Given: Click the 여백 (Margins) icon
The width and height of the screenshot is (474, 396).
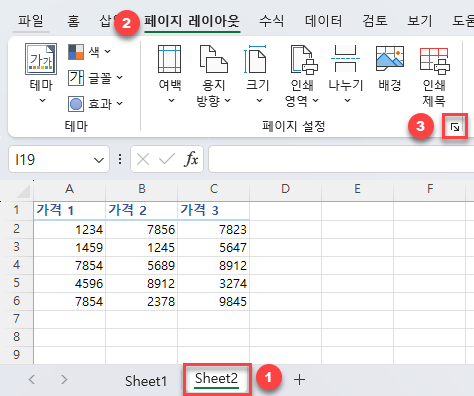Looking at the screenshot, I should (169, 59).
